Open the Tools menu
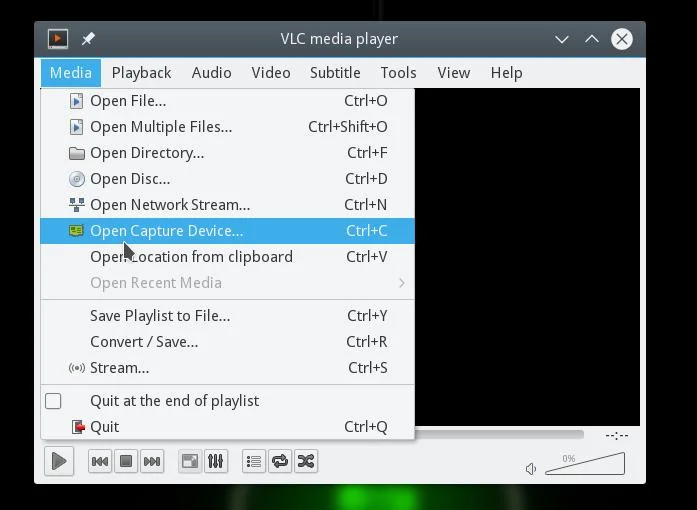 click(398, 72)
